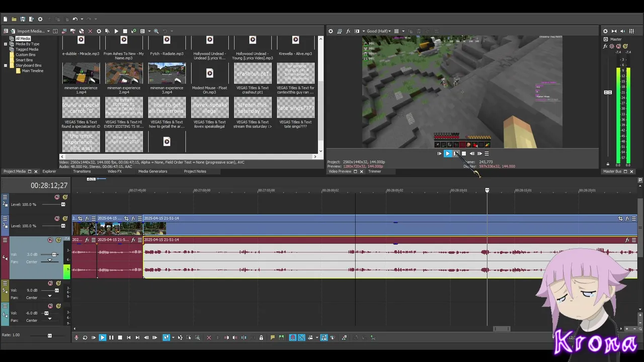Image resolution: width=644 pixels, height=362 pixels.
Task: Open a project with the folder icon
Action: click(14, 19)
